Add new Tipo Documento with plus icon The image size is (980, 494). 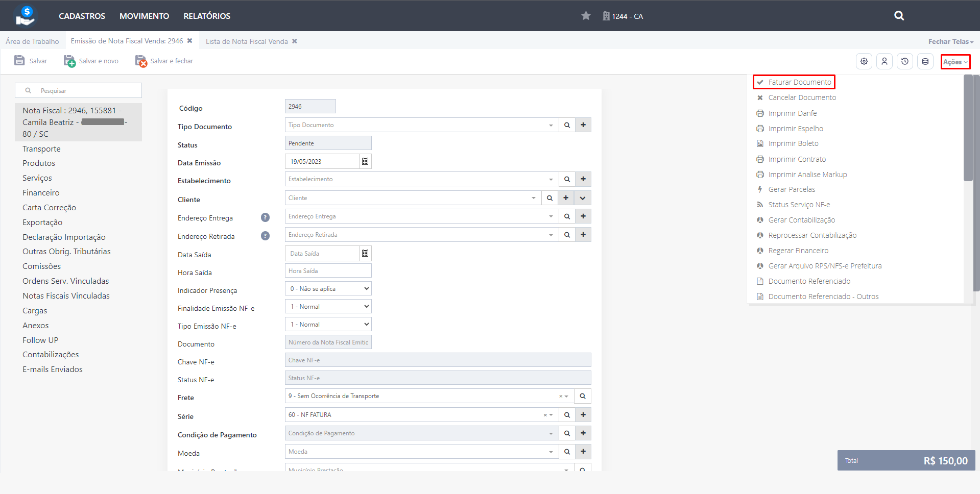coord(583,125)
